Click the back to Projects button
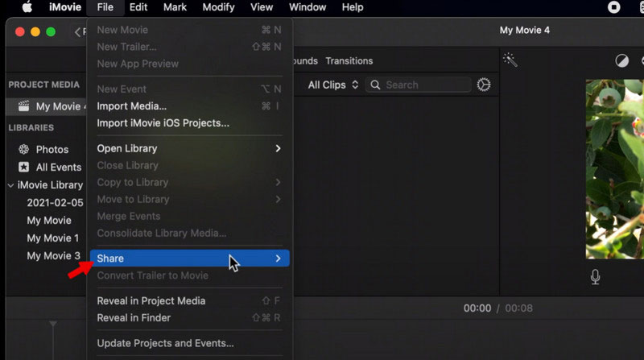 point(80,31)
